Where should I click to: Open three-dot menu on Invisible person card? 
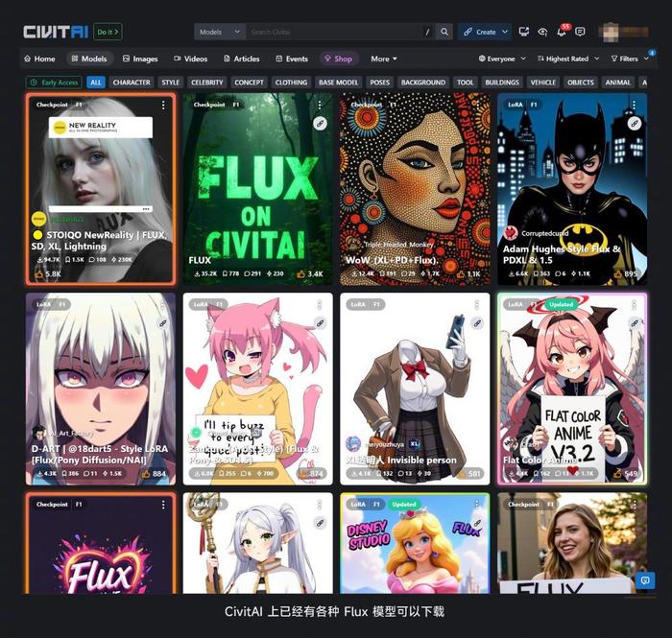point(477,304)
